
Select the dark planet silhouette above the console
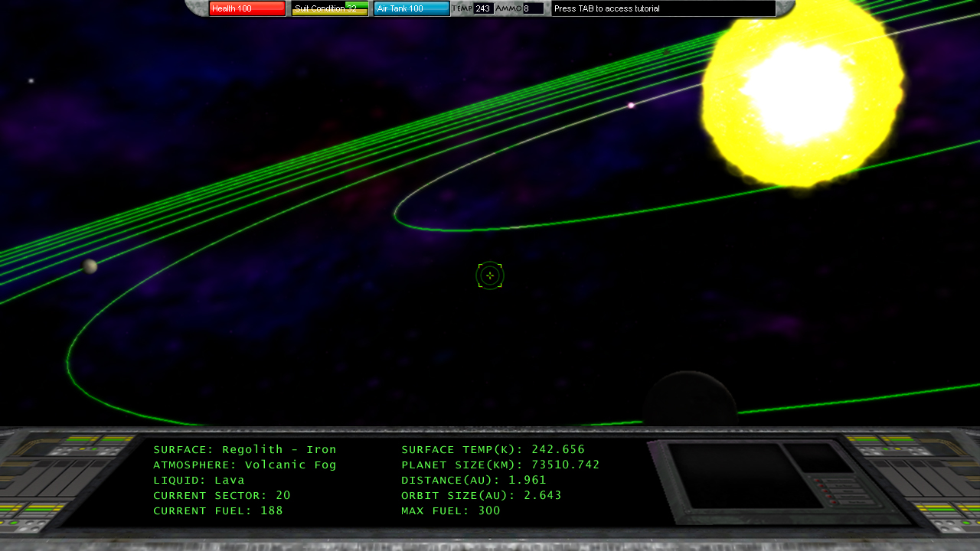(x=690, y=399)
